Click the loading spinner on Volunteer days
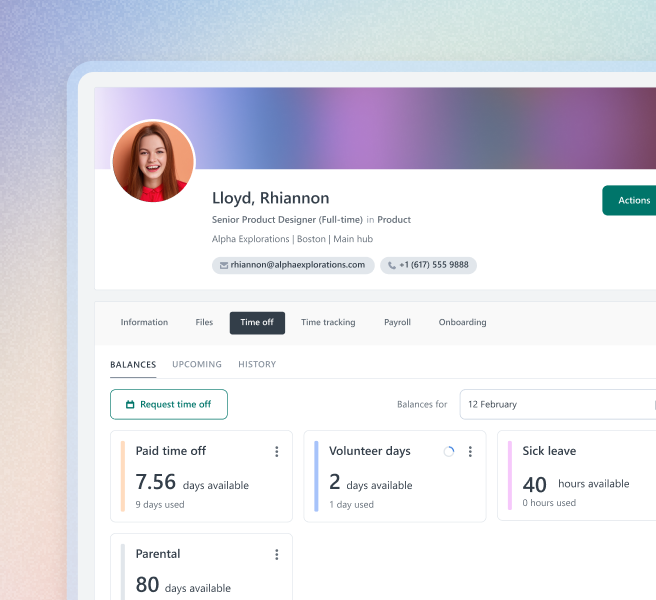 click(449, 451)
